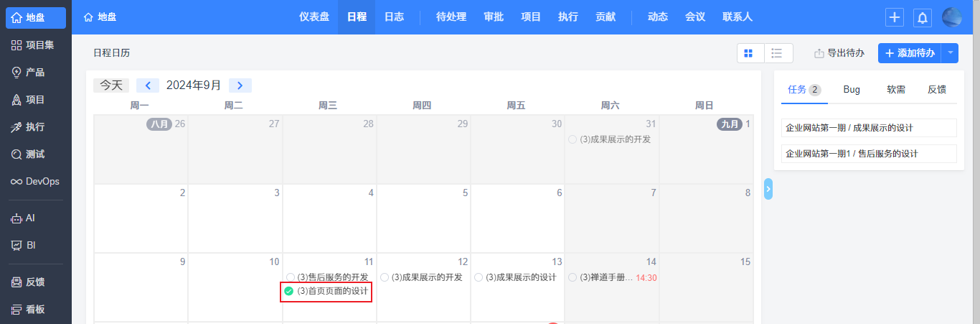The image size is (980, 324).
Task: Open 会议 tab
Action: pos(695,17)
